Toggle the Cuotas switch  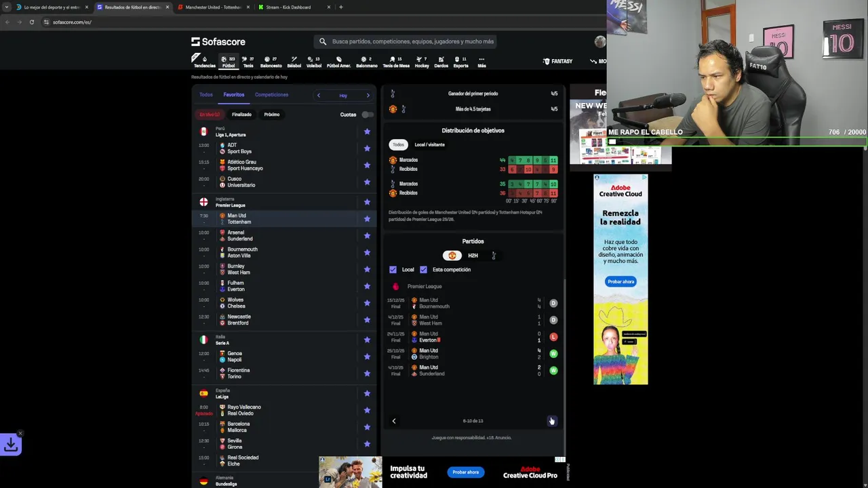pos(367,115)
